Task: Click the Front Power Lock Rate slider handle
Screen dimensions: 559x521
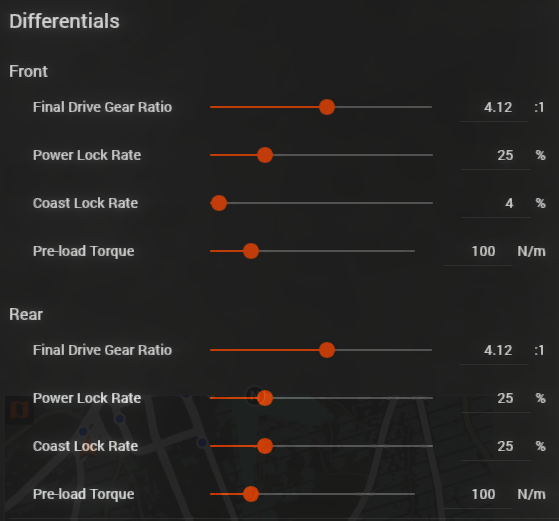Action: [x=265, y=155]
